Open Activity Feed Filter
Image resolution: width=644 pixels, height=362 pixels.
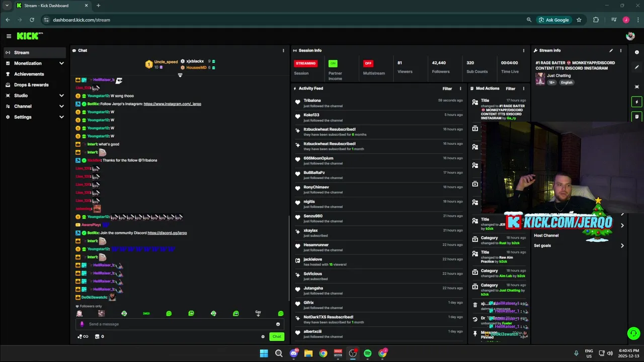tap(447, 88)
